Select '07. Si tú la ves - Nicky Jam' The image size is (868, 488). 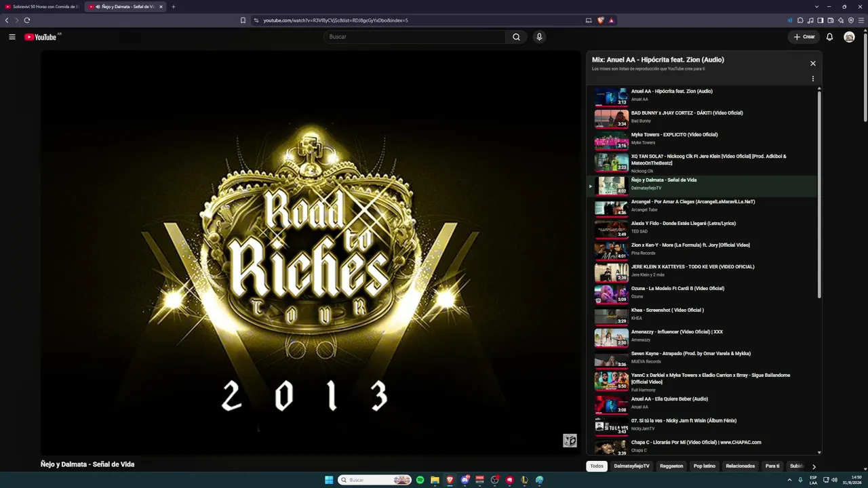point(684,421)
